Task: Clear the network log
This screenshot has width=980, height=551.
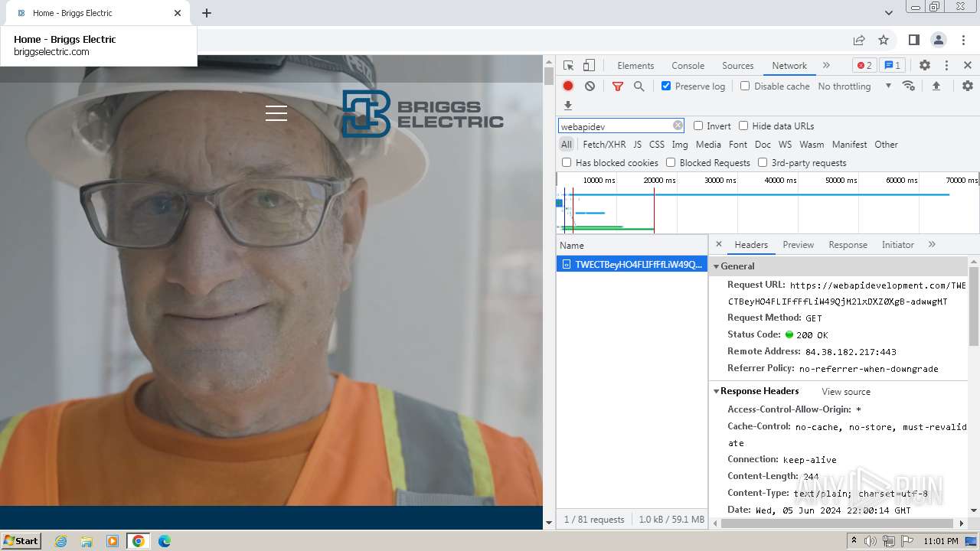Action: point(590,86)
